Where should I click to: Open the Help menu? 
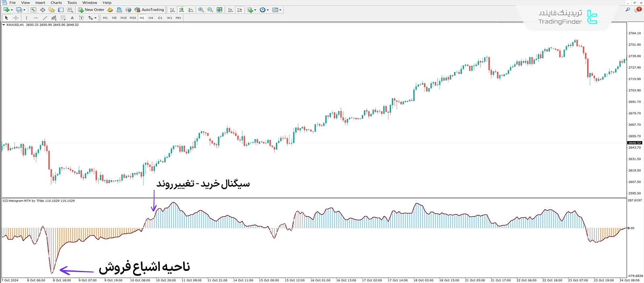coord(107,3)
